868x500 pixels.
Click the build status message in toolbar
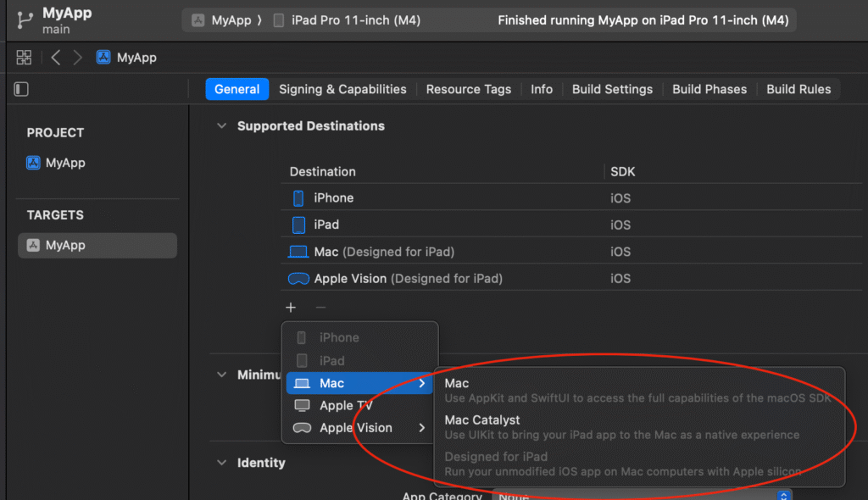click(643, 20)
